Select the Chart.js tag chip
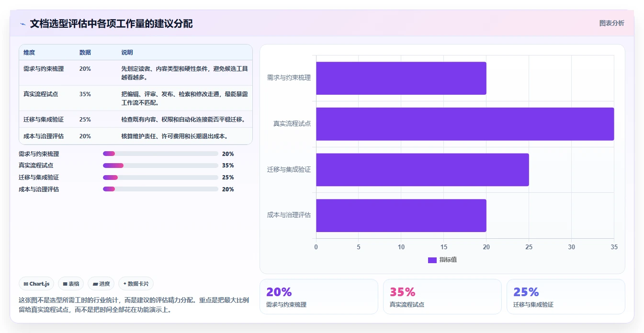The height and width of the screenshot is (333, 644). click(37, 284)
